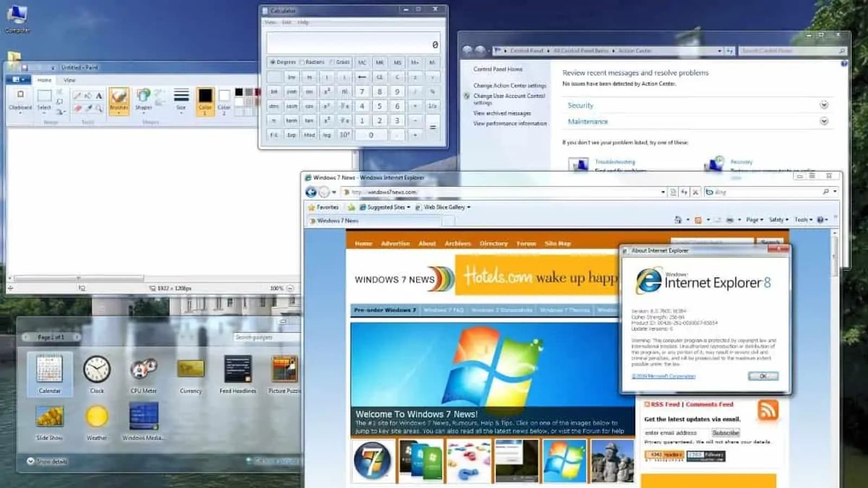Open the Computer desktop icon
Screen dimensions: 868x488
point(17,18)
